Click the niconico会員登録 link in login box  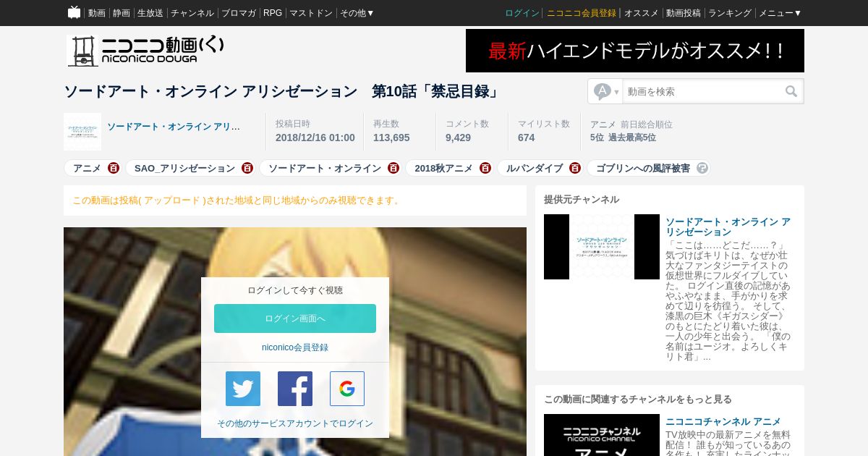click(295, 347)
